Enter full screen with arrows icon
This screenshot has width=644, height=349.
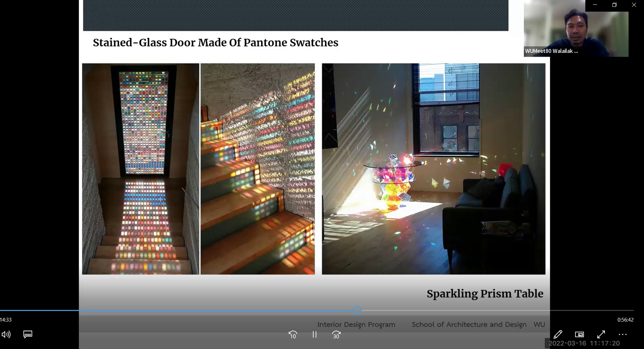pyautogui.click(x=601, y=334)
